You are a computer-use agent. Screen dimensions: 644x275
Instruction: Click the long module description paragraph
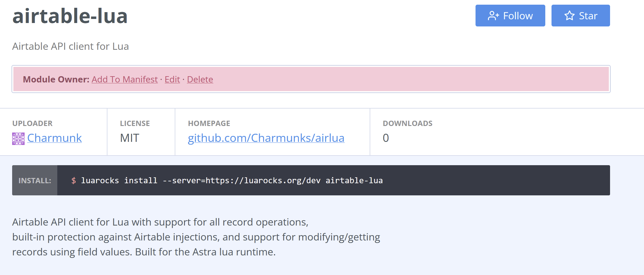[196, 237]
